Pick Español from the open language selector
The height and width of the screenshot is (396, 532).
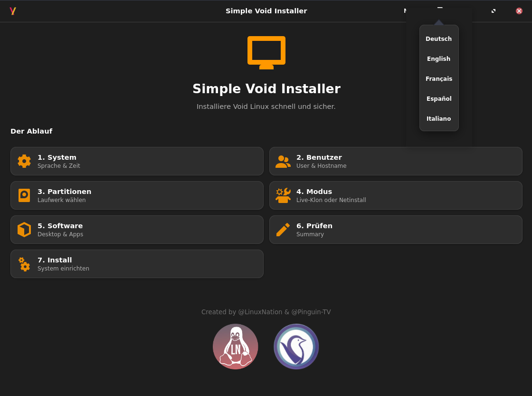point(438,98)
